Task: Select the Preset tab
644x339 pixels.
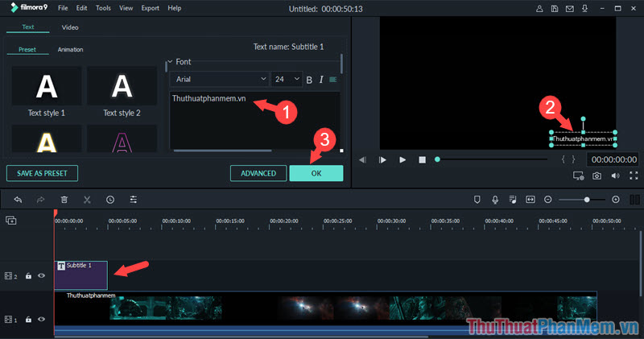Action: (x=27, y=49)
